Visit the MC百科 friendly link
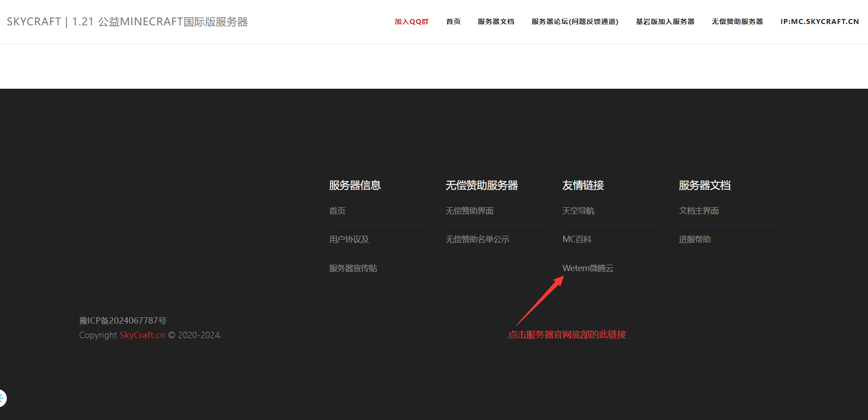This screenshot has height=420, width=868. pyautogui.click(x=577, y=239)
